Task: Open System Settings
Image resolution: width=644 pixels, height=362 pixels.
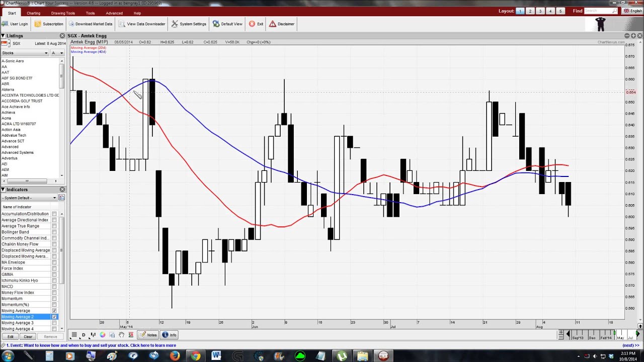Action: point(189,24)
